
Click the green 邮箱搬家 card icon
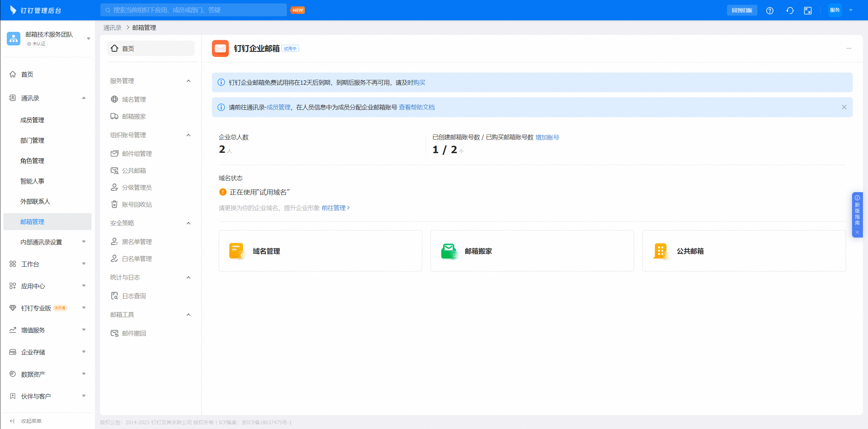(x=449, y=251)
